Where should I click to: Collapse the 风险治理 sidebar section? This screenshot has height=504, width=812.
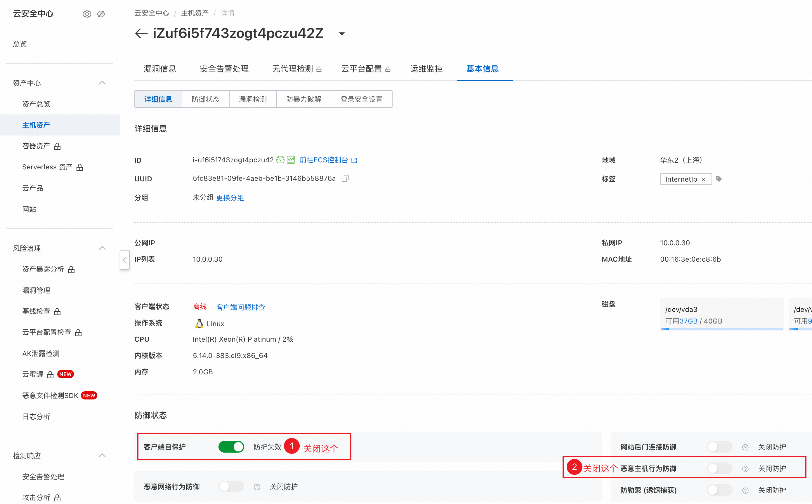coord(102,248)
